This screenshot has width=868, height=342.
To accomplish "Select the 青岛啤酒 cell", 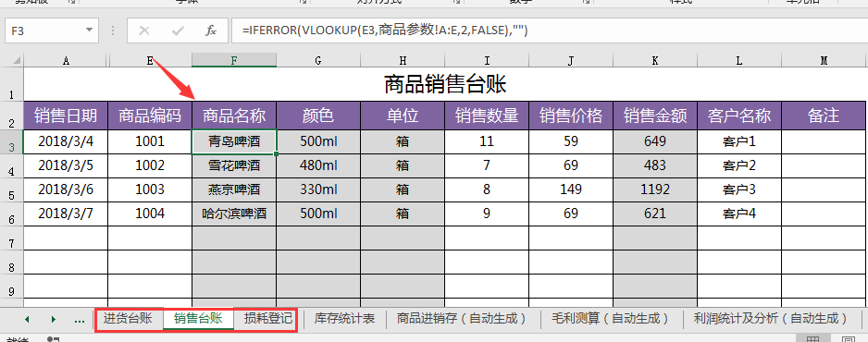I will pyautogui.click(x=234, y=141).
